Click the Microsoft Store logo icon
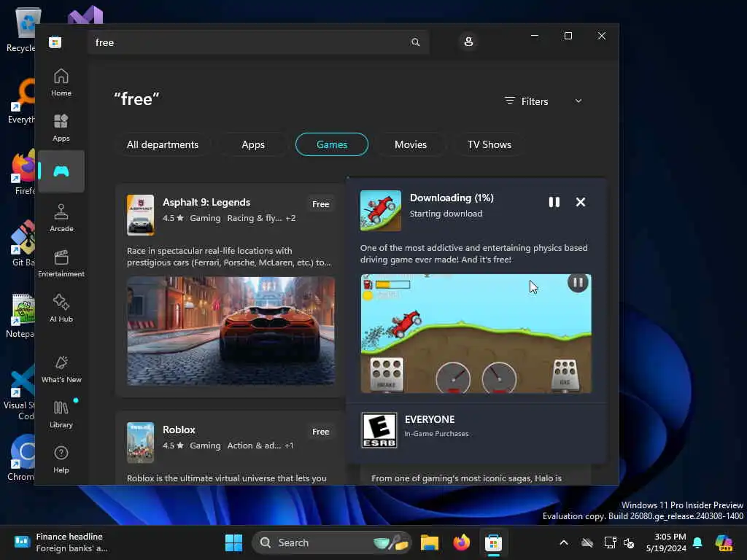The image size is (747, 560). tap(55, 42)
